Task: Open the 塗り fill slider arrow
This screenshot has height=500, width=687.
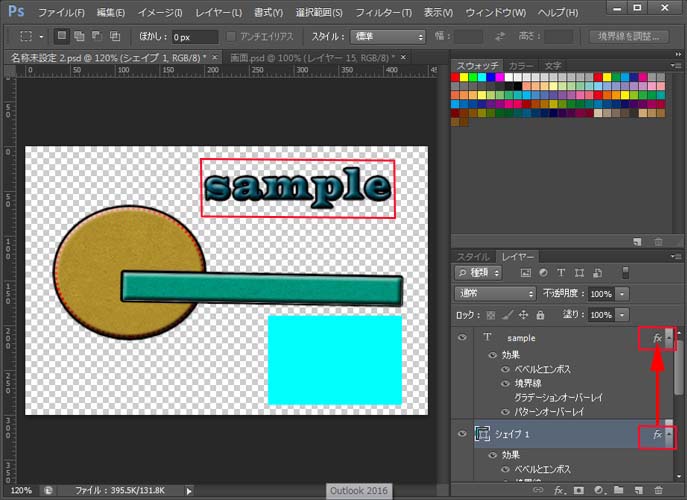Action: (x=622, y=315)
